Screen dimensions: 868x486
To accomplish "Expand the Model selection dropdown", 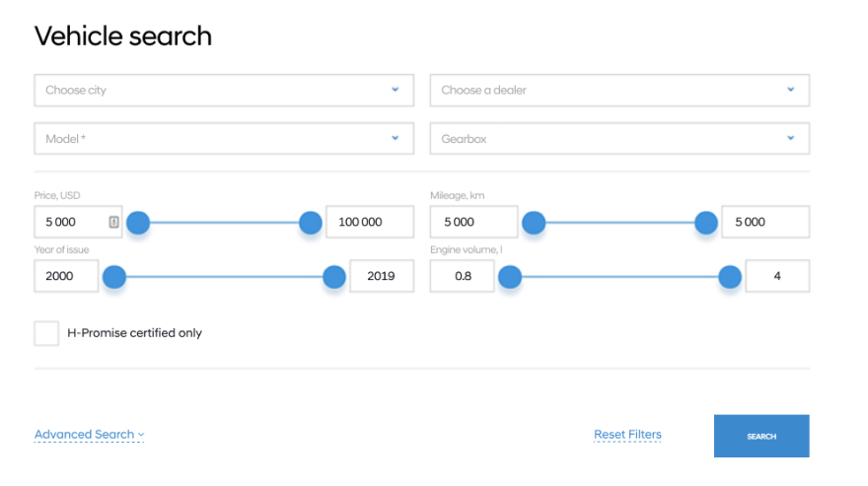I will click(x=224, y=139).
